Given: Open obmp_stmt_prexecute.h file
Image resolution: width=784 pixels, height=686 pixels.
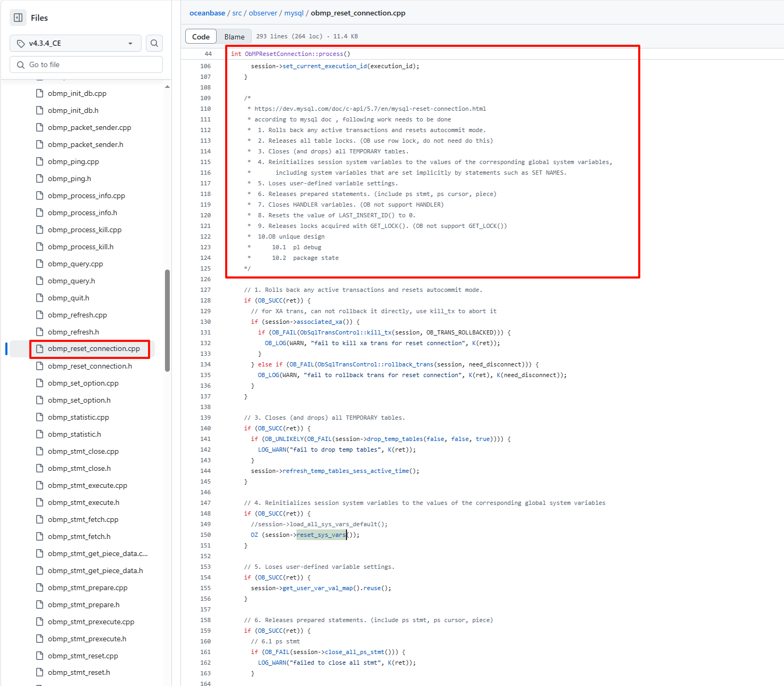Looking at the screenshot, I should coord(87,639).
